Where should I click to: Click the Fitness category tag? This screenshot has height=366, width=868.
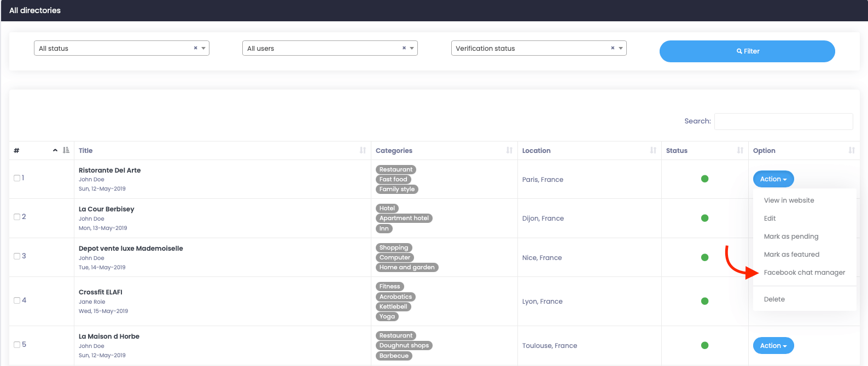(x=390, y=286)
